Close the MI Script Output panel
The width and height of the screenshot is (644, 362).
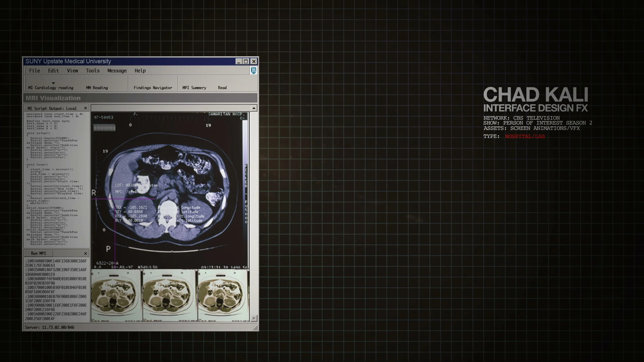point(85,108)
